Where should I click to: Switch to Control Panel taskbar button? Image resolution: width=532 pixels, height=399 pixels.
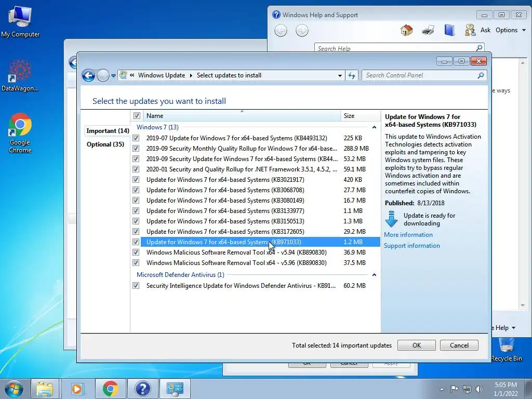coord(175,389)
